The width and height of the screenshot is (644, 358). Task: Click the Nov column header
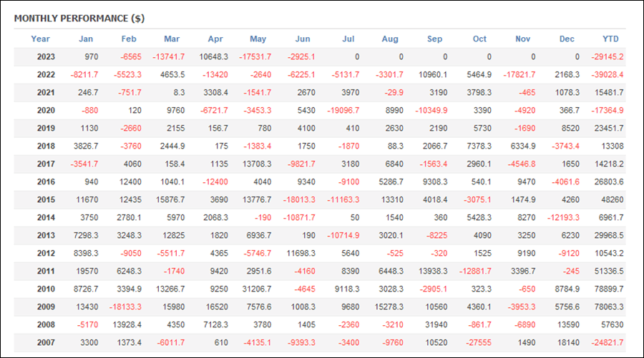[x=522, y=39]
